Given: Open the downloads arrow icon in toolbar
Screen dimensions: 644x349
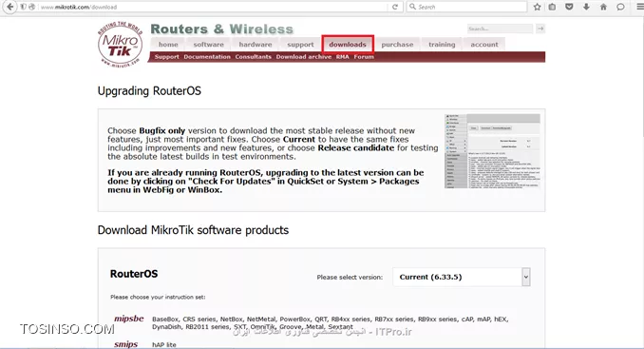Looking at the screenshot, I should tap(586, 7).
